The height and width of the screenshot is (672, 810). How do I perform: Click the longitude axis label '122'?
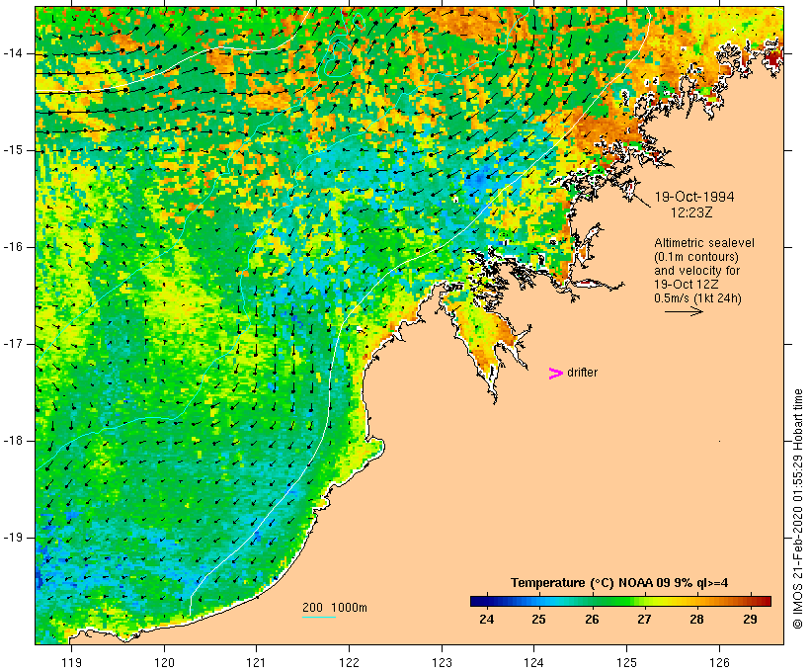[349, 662]
